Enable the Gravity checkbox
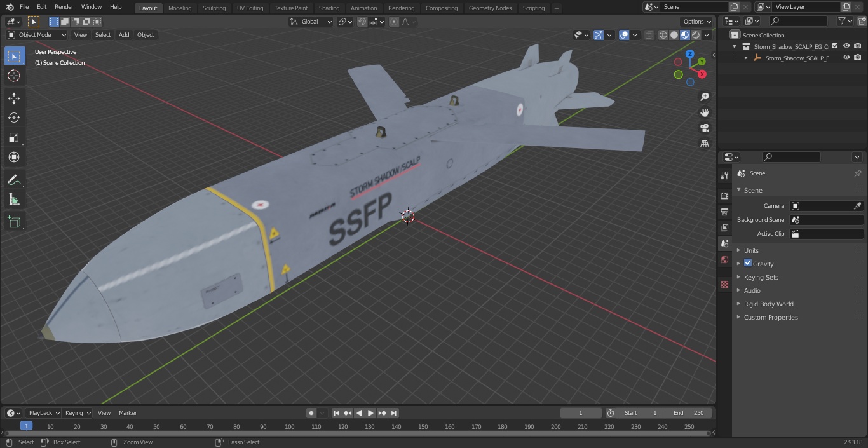This screenshot has width=868, height=448. [748, 263]
